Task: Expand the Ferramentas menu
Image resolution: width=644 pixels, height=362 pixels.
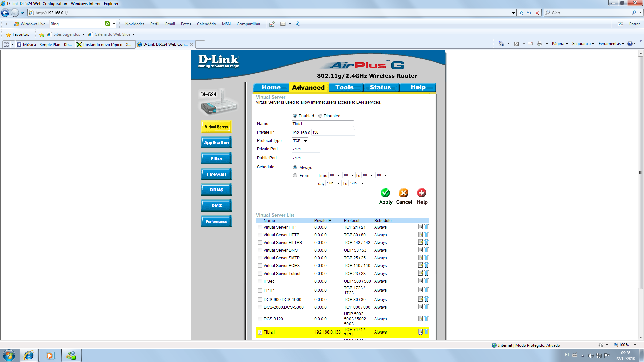Action: coord(611,44)
